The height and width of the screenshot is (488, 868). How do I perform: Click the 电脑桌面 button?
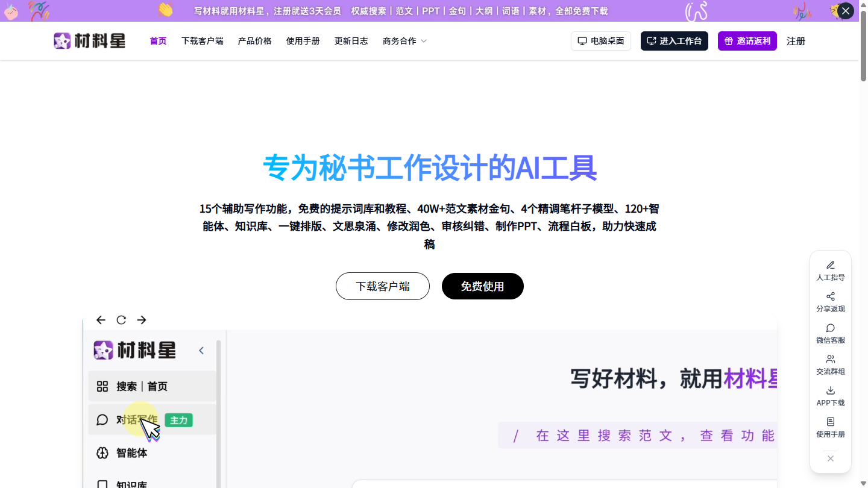[601, 41]
